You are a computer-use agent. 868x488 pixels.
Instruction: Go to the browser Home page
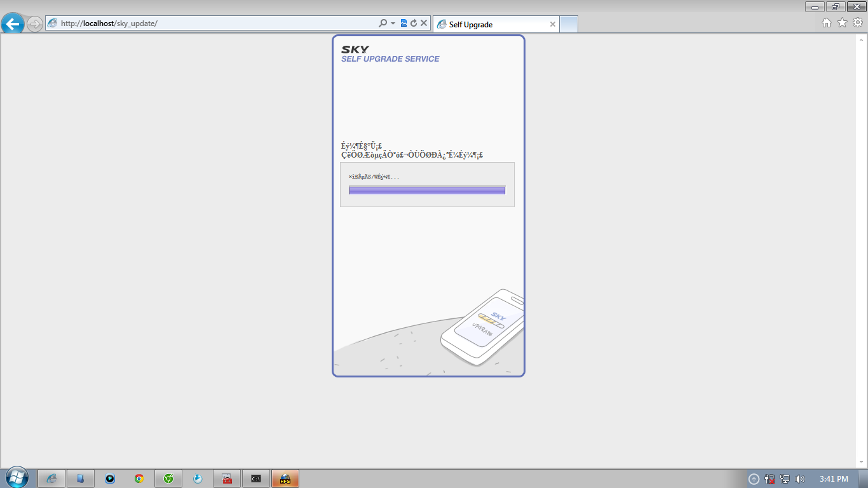click(x=826, y=23)
